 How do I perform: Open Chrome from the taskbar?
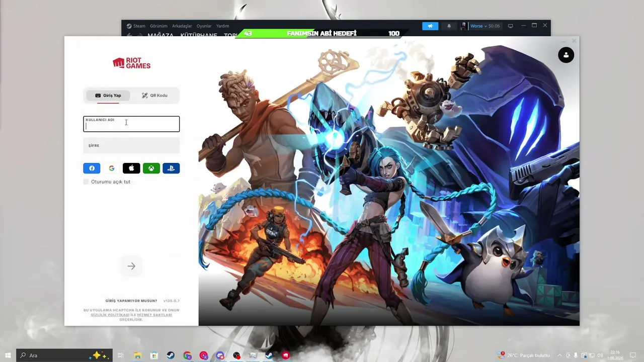pyautogui.click(x=187, y=355)
